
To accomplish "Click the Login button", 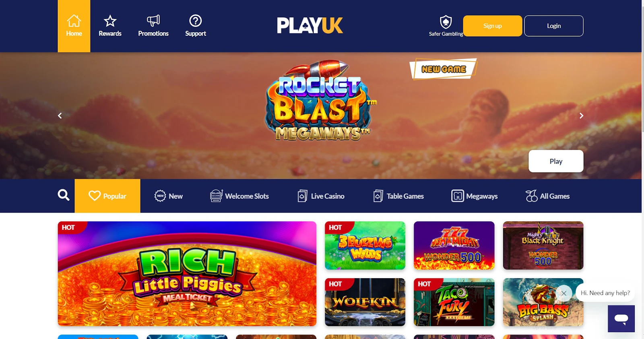I will pos(554,26).
